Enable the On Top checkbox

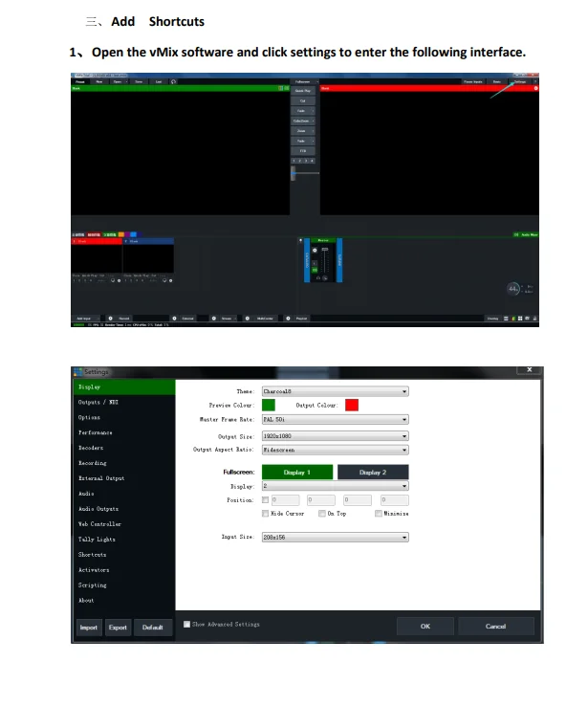(x=322, y=514)
